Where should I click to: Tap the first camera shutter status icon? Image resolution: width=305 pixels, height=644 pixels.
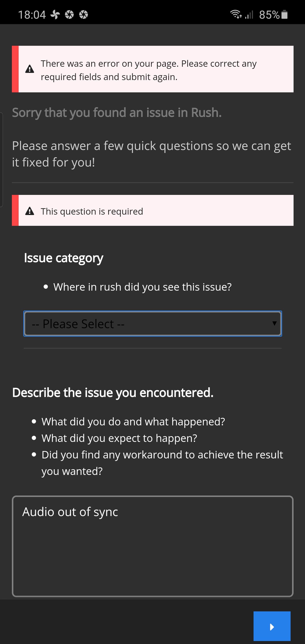click(69, 15)
